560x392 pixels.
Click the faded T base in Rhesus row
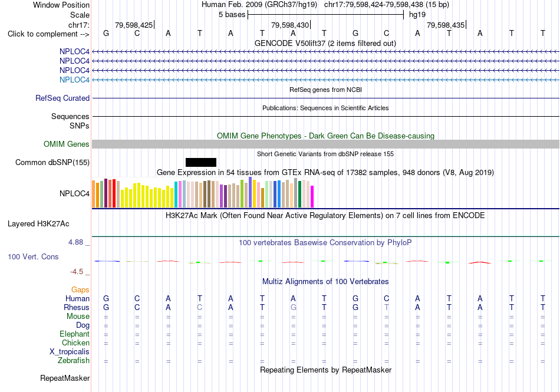[x=387, y=307]
